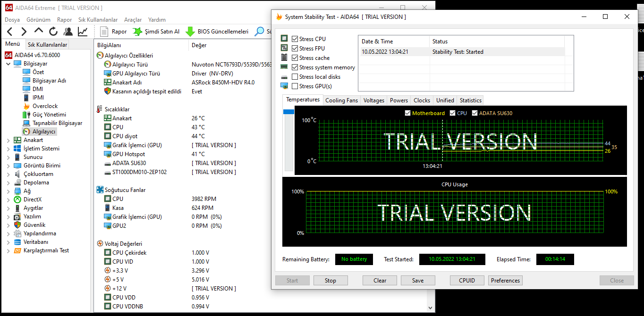Switch to the Cooling Fans tab

coord(342,100)
